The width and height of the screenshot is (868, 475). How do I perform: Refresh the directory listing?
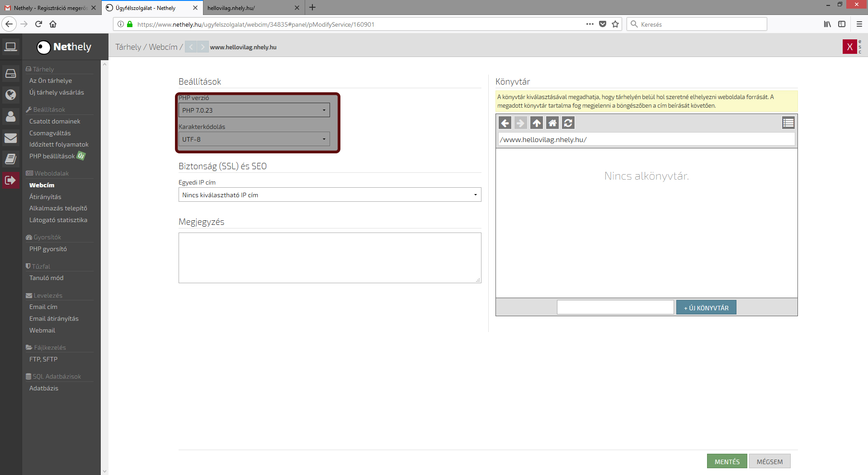click(x=568, y=123)
